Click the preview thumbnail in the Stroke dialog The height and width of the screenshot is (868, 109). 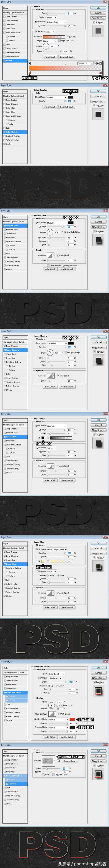click(x=98, y=31)
